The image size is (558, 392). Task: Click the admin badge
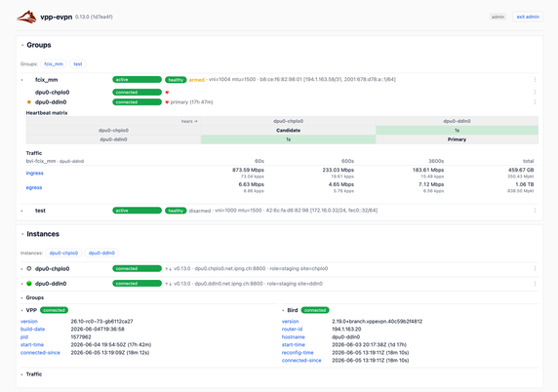tap(498, 17)
